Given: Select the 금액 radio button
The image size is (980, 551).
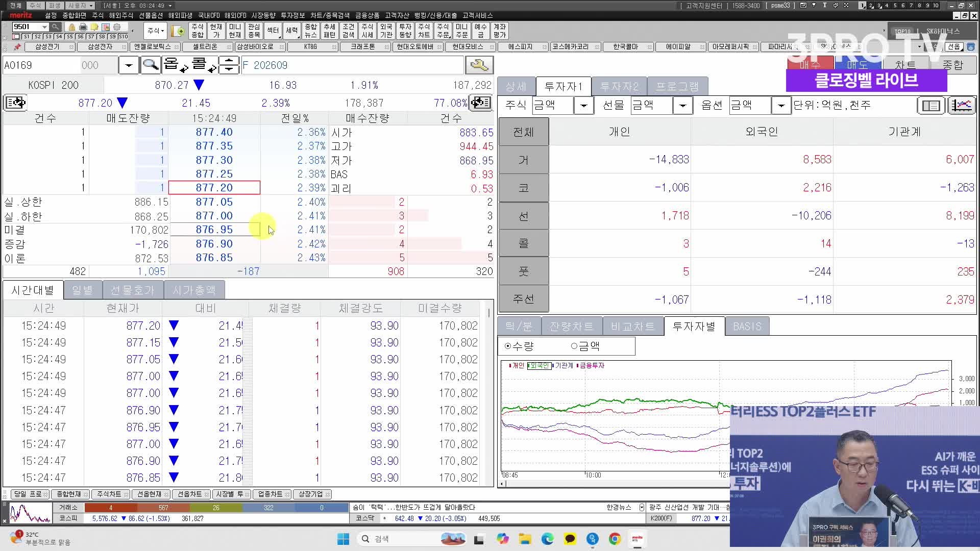Looking at the screenshot, I should click(x=574, y=346).
